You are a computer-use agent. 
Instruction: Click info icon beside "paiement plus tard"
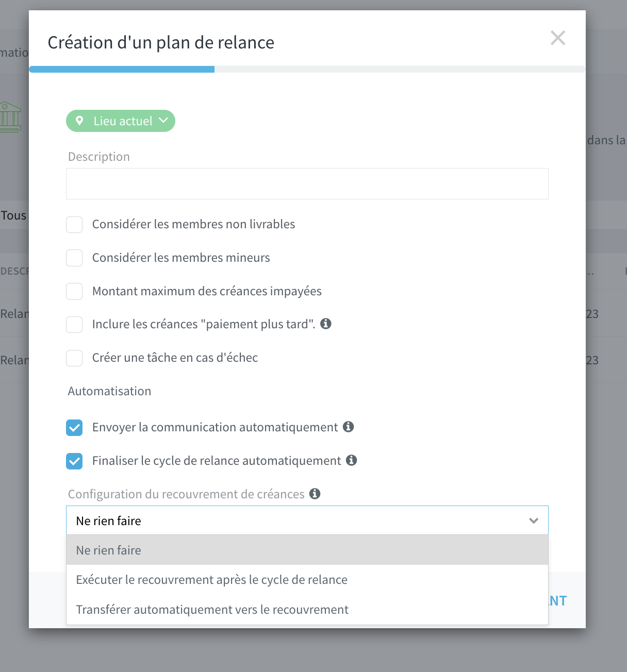pos(326,324)
